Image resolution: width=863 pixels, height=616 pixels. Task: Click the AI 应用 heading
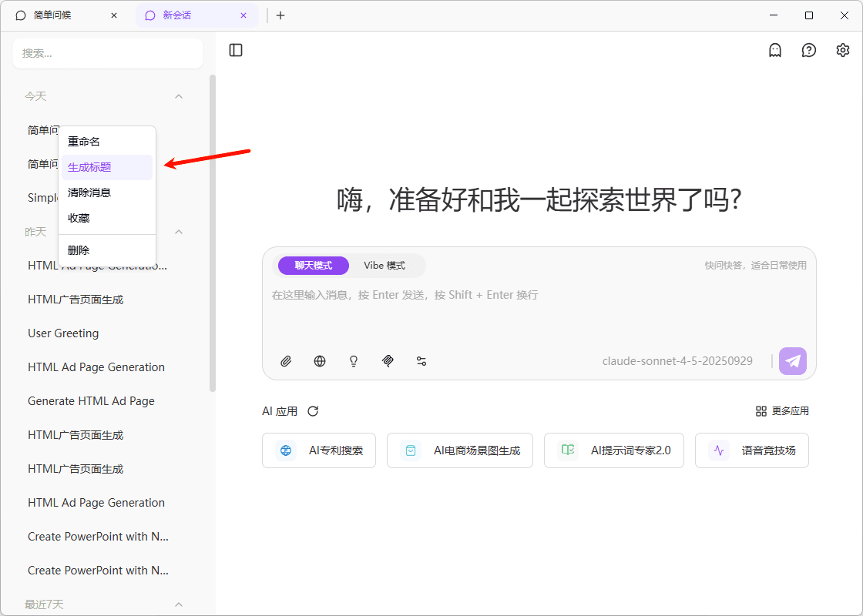coord(280,411)
